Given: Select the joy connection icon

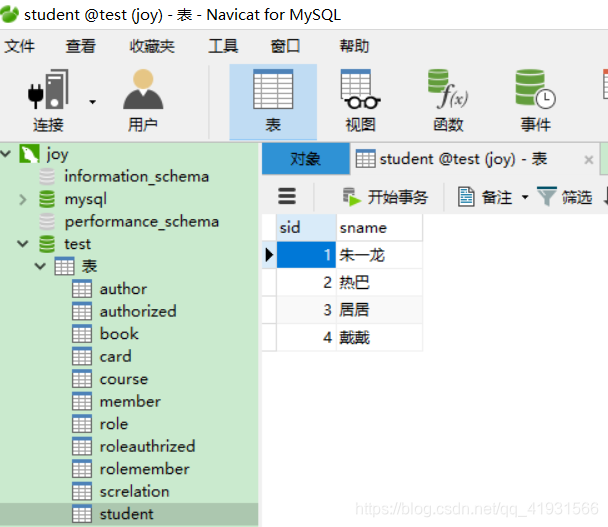Looking at the screenshot, I should tap(29, 154).
